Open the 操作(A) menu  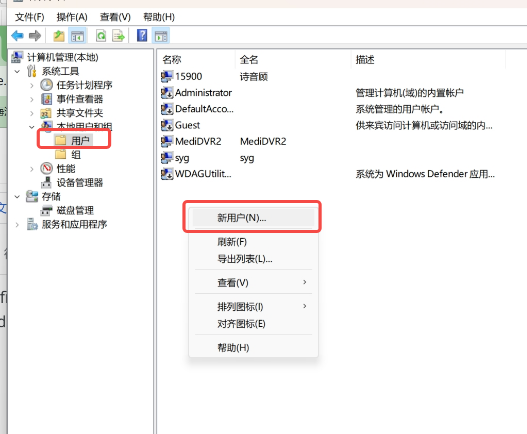tap(72, 17)
